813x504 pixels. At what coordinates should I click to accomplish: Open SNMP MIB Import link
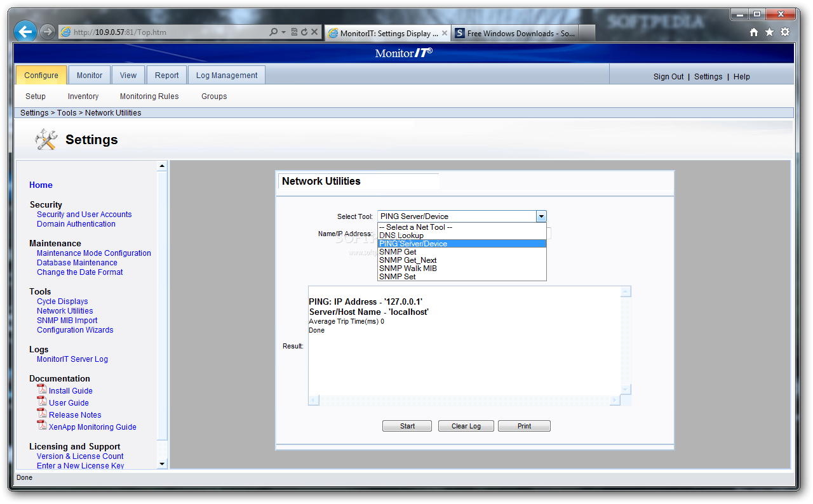click(x=67, y=321)
